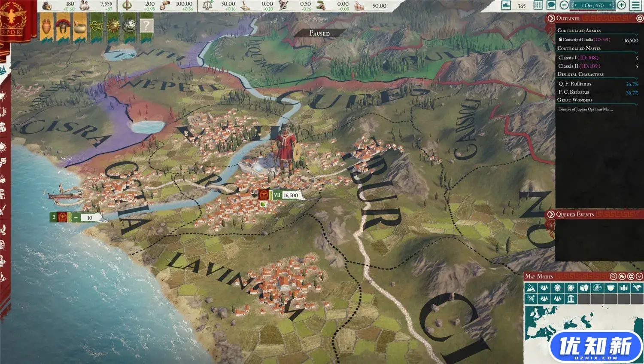
Task: Enable the sword and flag map mode
Action: point(637,288)
